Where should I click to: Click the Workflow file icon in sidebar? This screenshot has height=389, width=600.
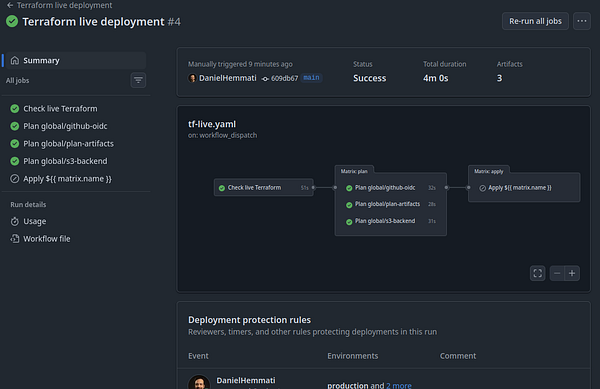click(15, 239)
